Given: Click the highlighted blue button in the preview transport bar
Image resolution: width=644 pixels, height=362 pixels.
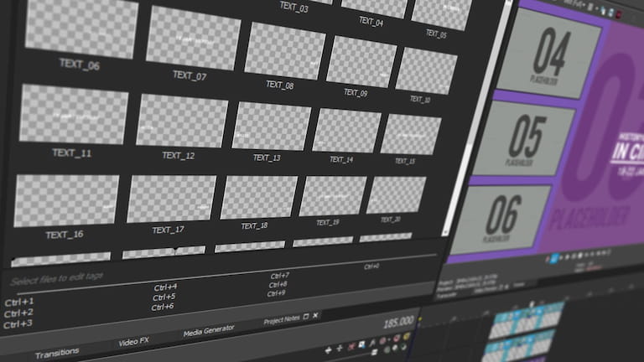Looking at the screenshot, I should click(x=554, y=259).
